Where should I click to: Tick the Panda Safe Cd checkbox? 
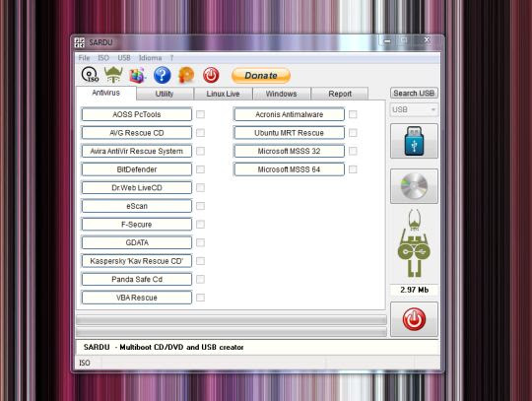pyautogui.click(x=201, y=279)
